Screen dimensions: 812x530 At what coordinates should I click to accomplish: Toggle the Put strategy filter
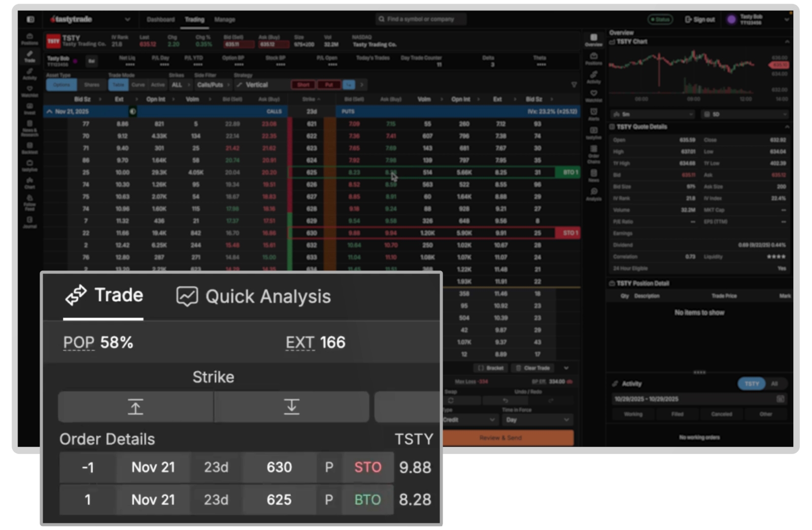[x=329, y=85]
